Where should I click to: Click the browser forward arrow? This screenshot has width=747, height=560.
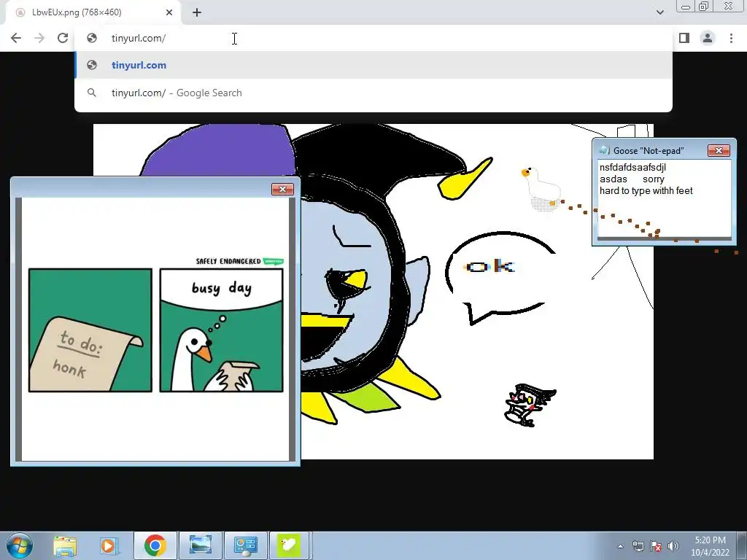(39, 38)
